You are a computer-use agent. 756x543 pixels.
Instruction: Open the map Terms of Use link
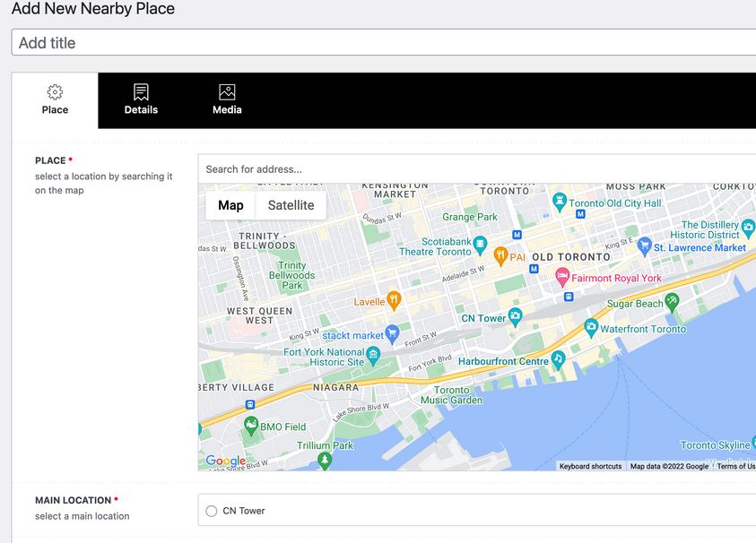click(735, 467)
